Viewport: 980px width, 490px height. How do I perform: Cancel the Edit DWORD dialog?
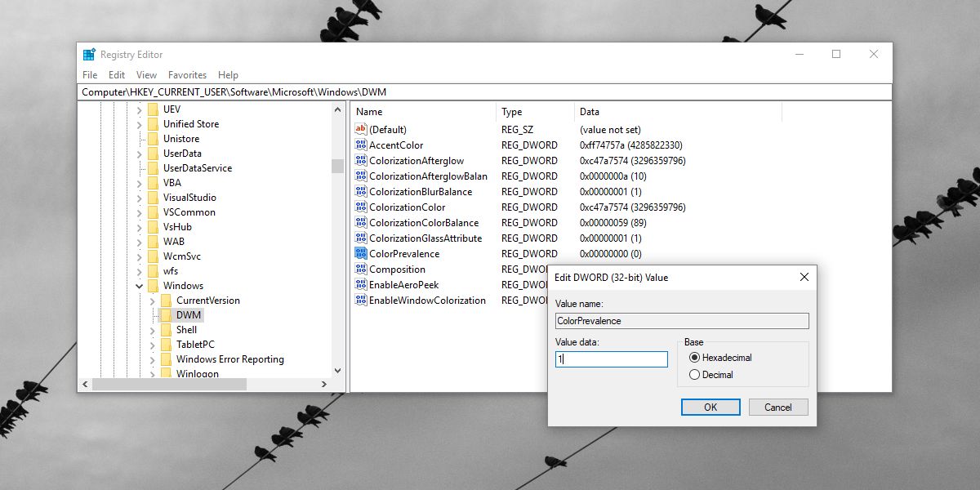[777, 407]
